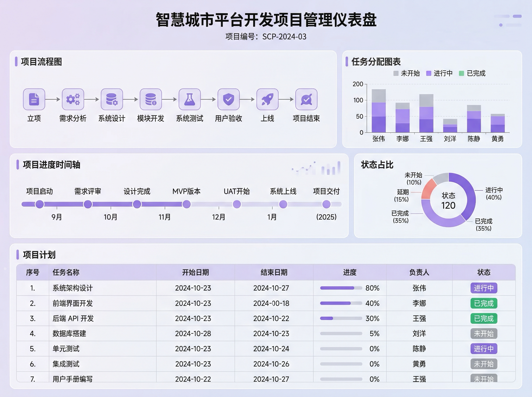Click the 进行中 status badge for 系统架构设计
Screen dimensions: 532x397
(x=484, y=288)
